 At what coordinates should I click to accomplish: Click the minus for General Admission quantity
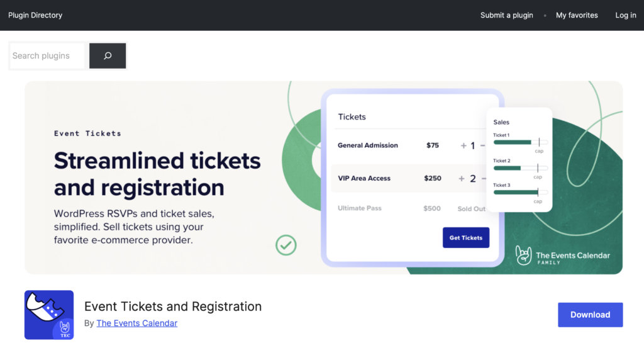pos(482,145)
